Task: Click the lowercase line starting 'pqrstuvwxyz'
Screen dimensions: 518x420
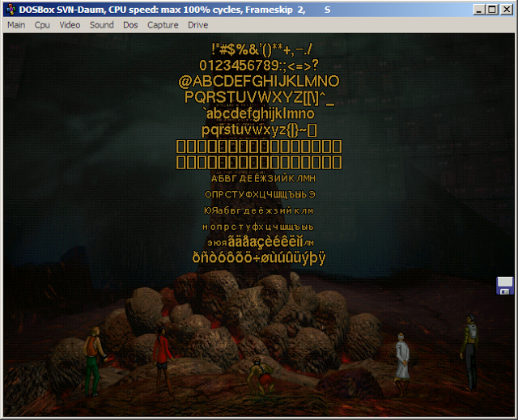Action: [x=259, y=130]
